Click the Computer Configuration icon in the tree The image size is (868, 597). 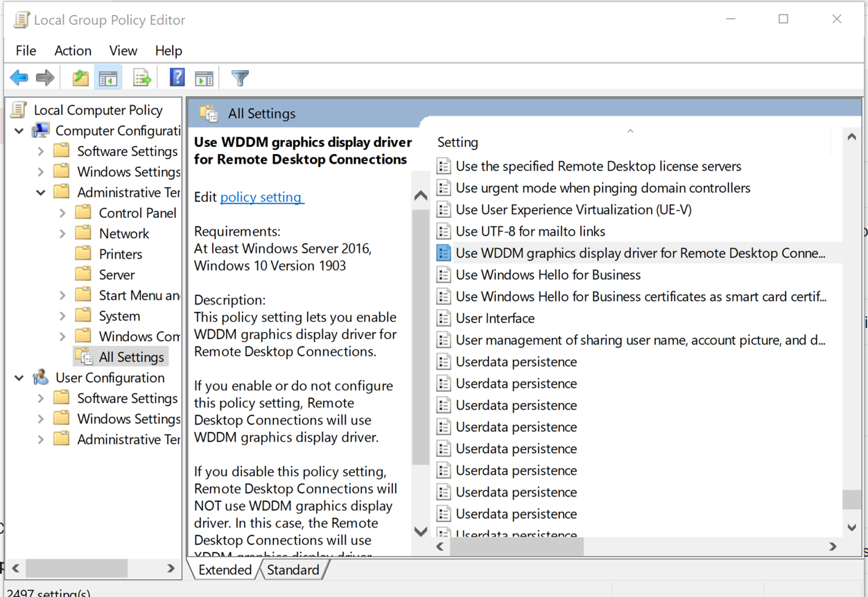coord(41,130)
